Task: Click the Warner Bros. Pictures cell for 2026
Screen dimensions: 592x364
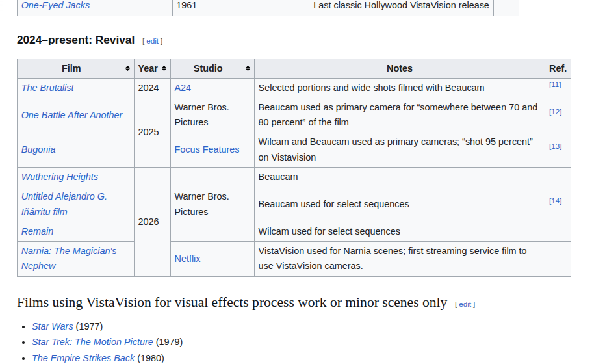Action: [212, 204]
